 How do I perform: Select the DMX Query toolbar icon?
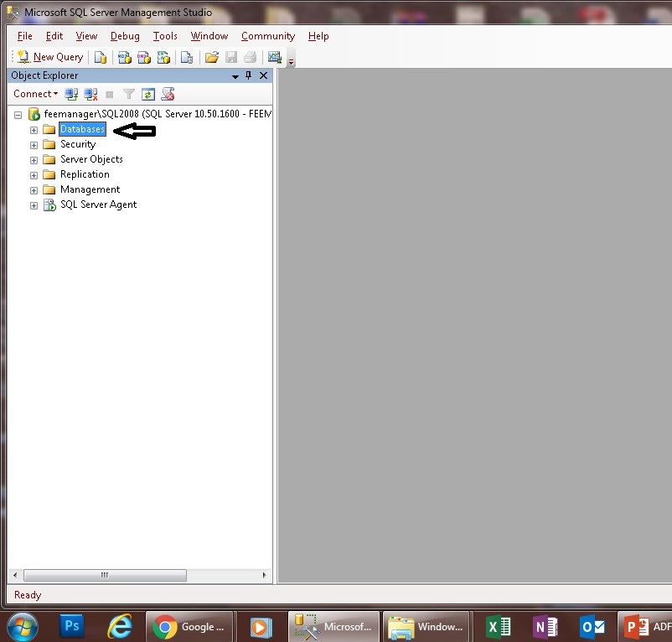144,57
